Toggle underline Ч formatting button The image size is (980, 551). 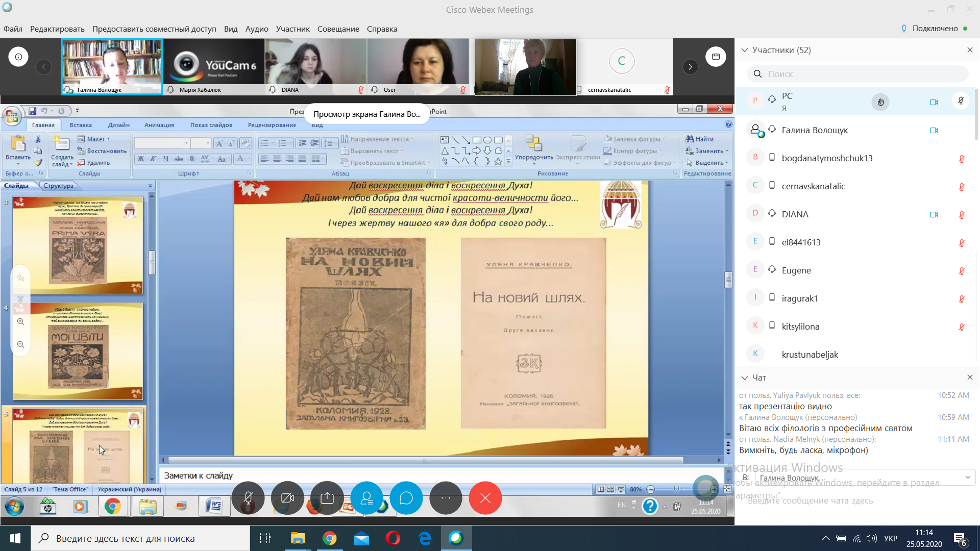pyautogui.click(x=166, y=159)
